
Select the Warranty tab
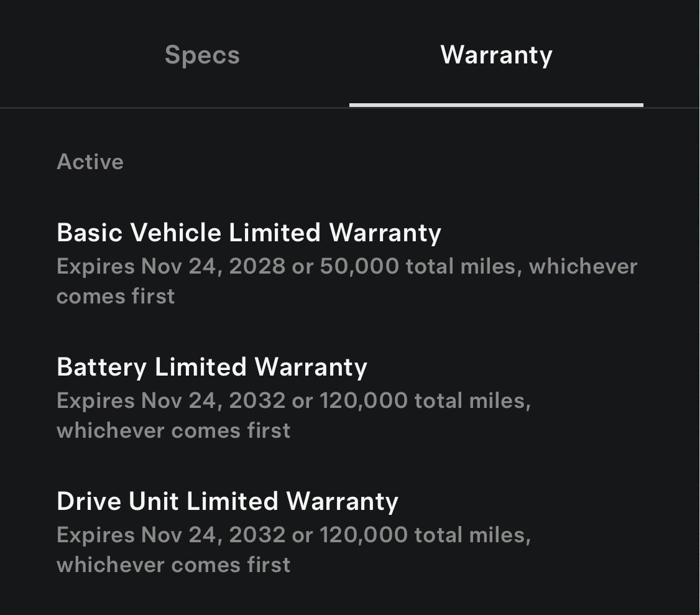pyautogui.click(x=496, y=55)
